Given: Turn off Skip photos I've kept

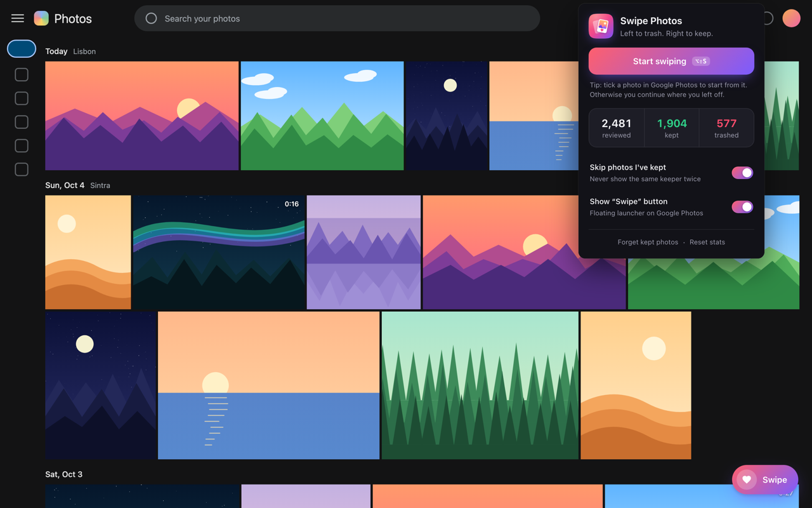Looking at the screenshot, I should [x=742, y=173].
